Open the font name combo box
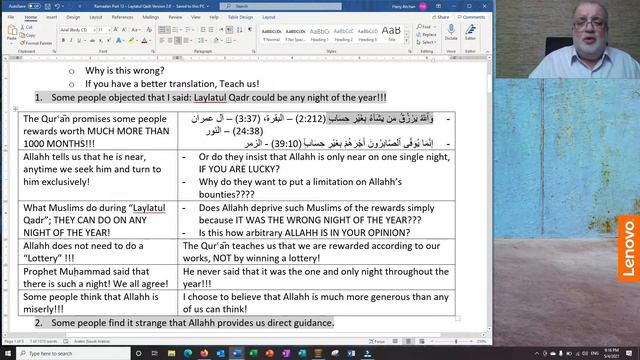The width and height of the screenshot is (640, 360). (x=78, y=30)
